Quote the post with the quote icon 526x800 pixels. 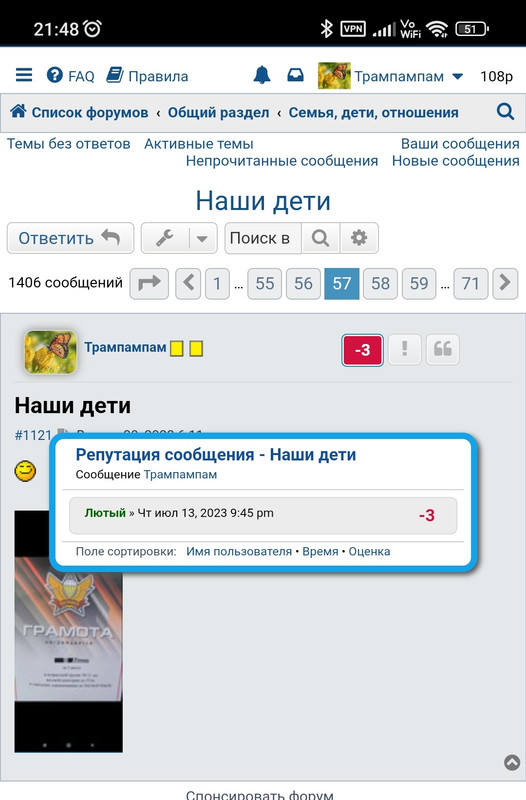pyautogui.click(x=443, y=349)
